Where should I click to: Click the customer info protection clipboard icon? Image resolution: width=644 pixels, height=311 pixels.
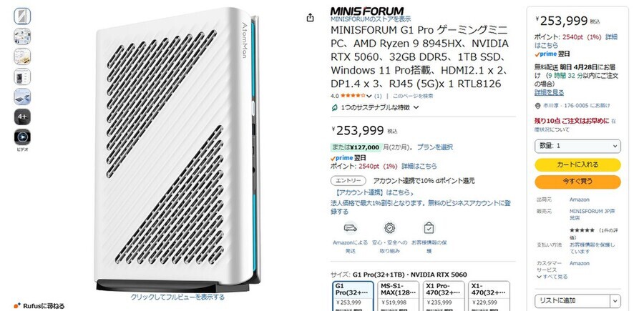(x=429, y=228)
